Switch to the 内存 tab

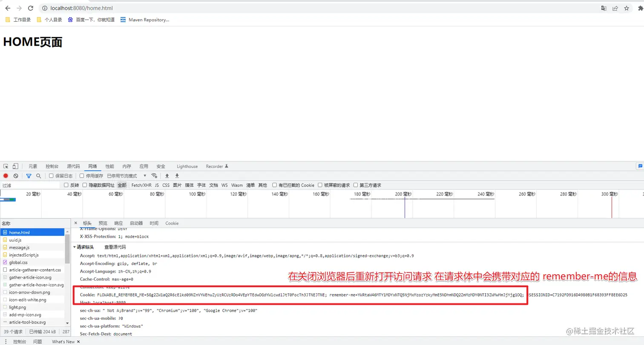tap(126, 167)
